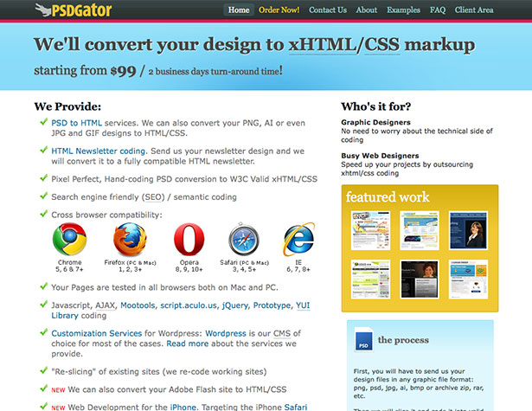
Task: Click the jQuery link
Action: (234, 305)
